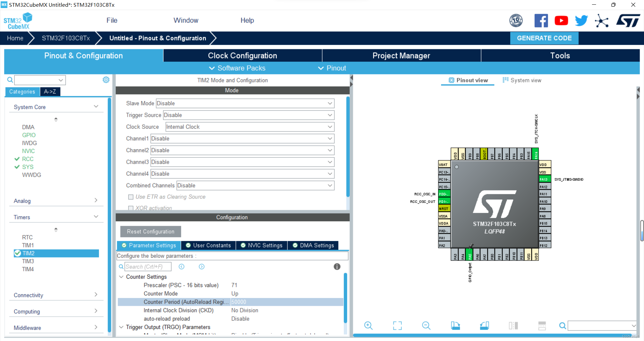Viewport: 644px width, 341px height.
Task: Zoom in on the pinout view
Action: (368, 326)
